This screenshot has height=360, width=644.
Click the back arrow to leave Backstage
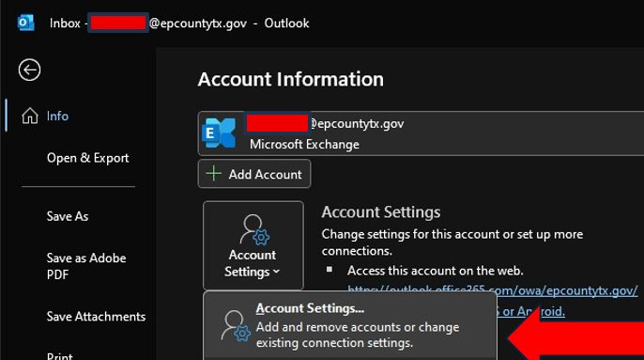[x=29, y=70]
